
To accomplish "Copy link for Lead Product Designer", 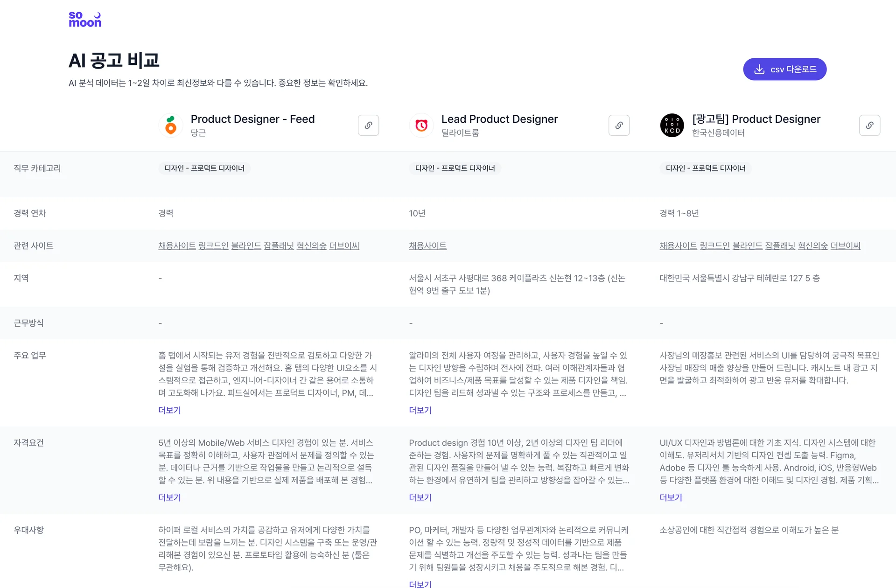I will pyautogui.click(x=619, y=126).
